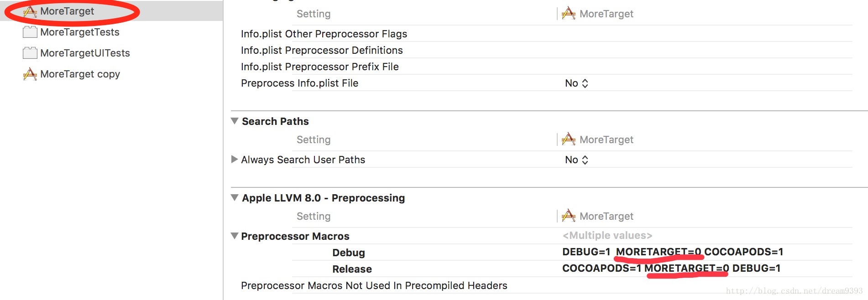
Task: Click Release preprocessor macros value field
Action: [x=671, y=269]
